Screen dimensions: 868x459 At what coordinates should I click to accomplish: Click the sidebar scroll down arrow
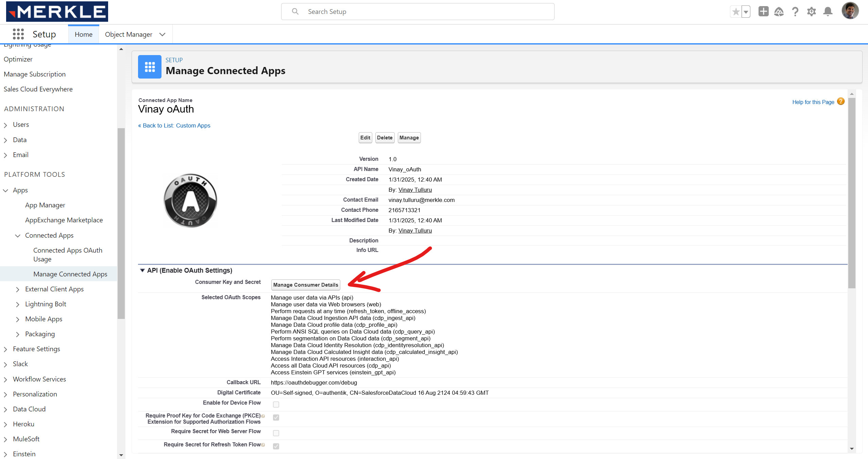(x=121, y=455)
